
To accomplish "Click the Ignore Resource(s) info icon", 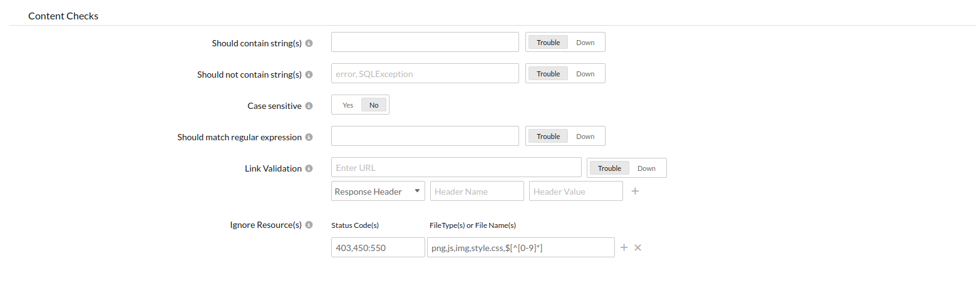I will click(309, 225).
